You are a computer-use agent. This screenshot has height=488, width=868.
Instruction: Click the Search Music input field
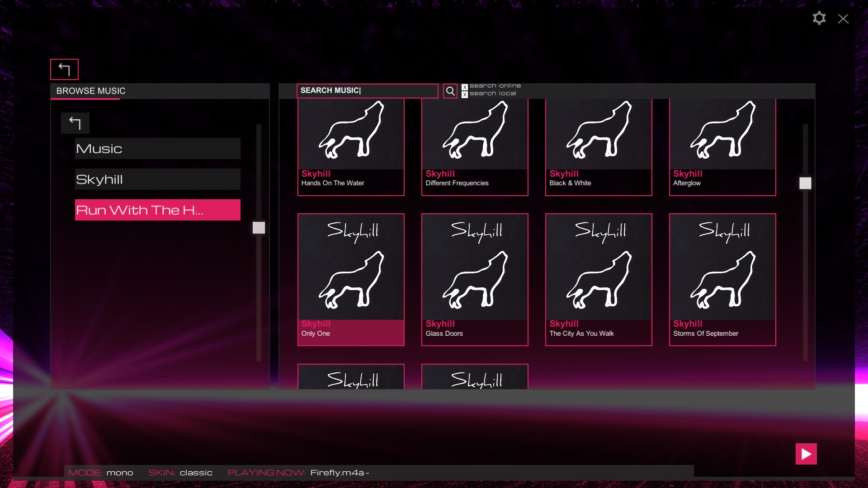(367, 91)
